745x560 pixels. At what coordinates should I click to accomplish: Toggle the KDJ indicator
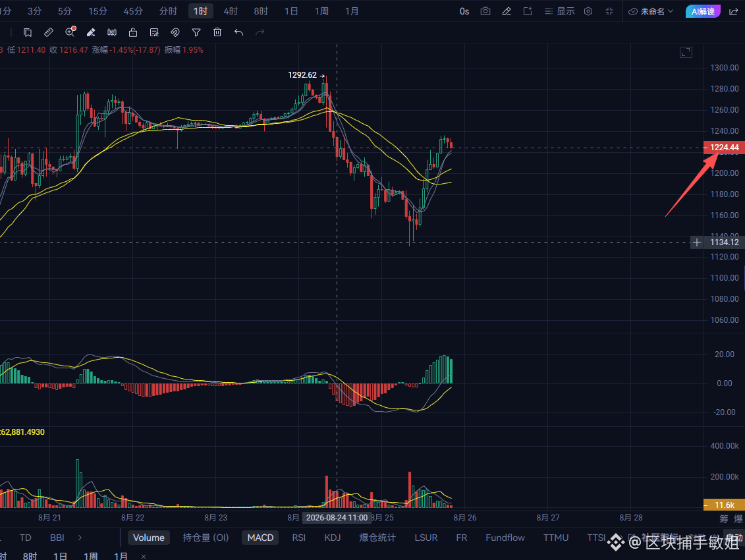pyautogui.click(x=332, y=538)
